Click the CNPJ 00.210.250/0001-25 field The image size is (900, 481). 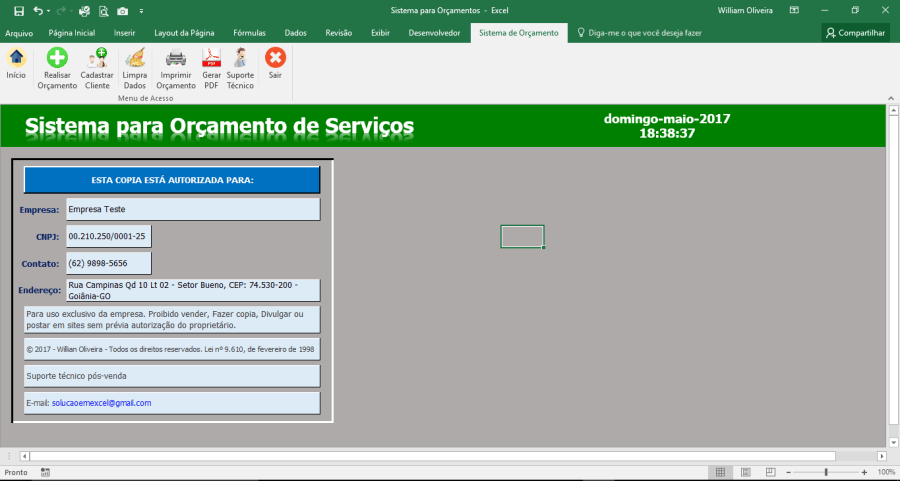click(108, 236)
